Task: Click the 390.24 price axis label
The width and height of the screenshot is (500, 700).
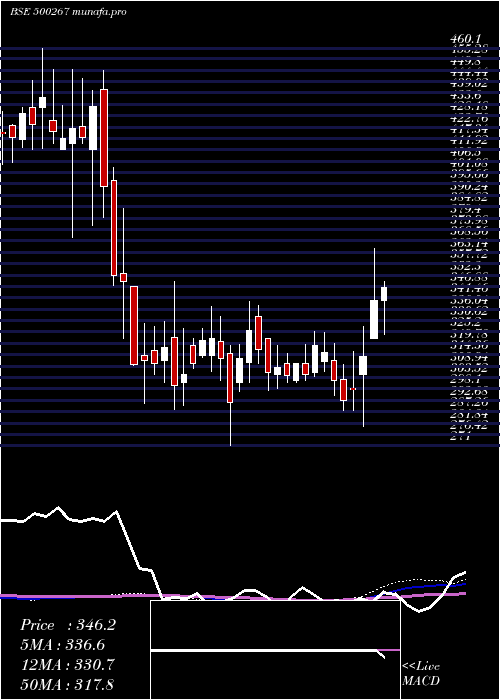Action: (x=469, y=187)
